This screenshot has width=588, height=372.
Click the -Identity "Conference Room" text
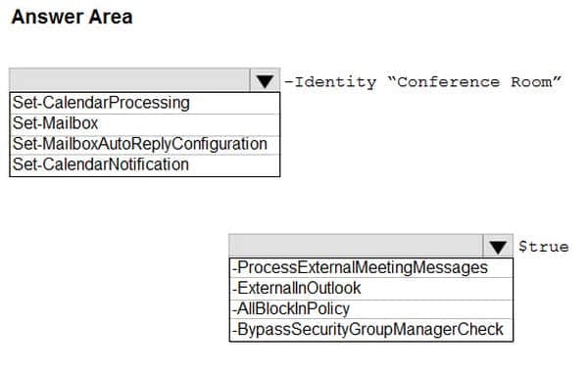coord(423,82)
